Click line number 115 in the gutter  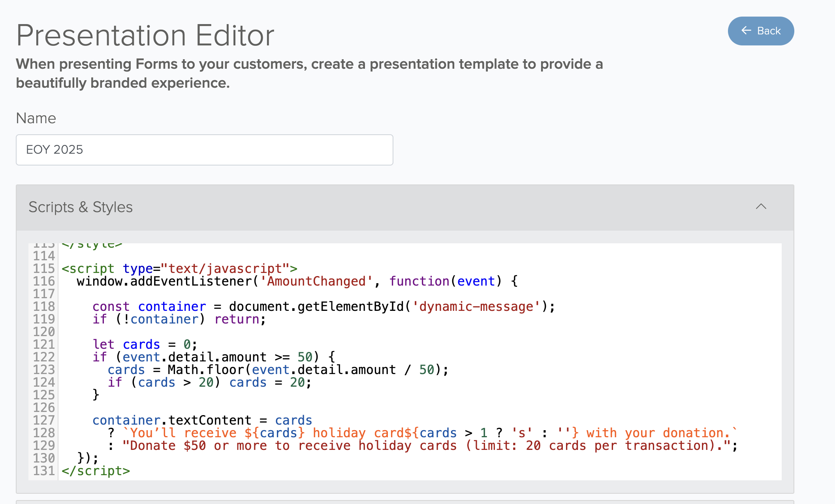point(43,269)
